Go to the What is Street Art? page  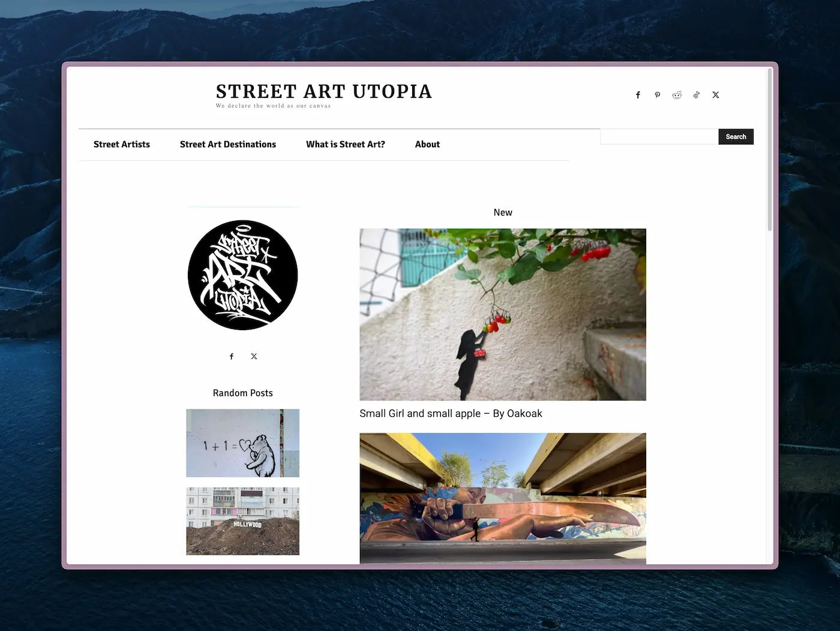pos(346,144)
